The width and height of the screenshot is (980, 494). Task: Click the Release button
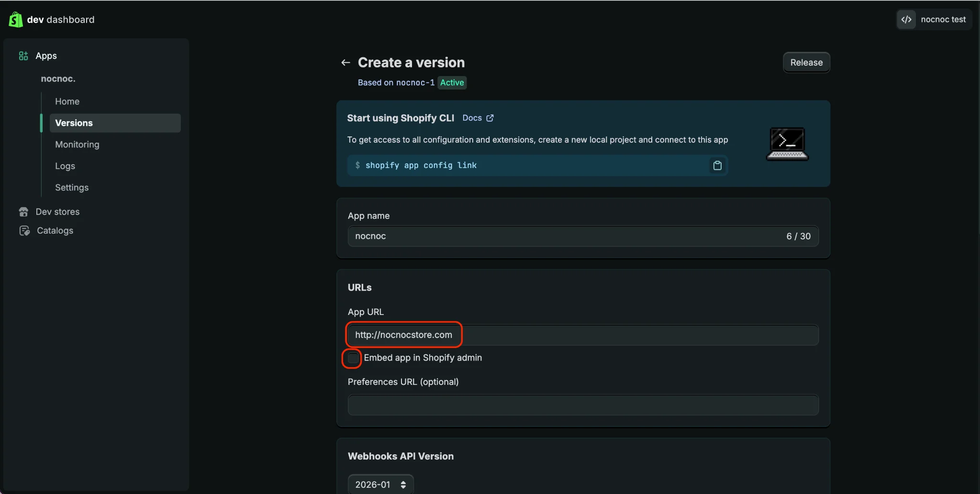[806, 63]
